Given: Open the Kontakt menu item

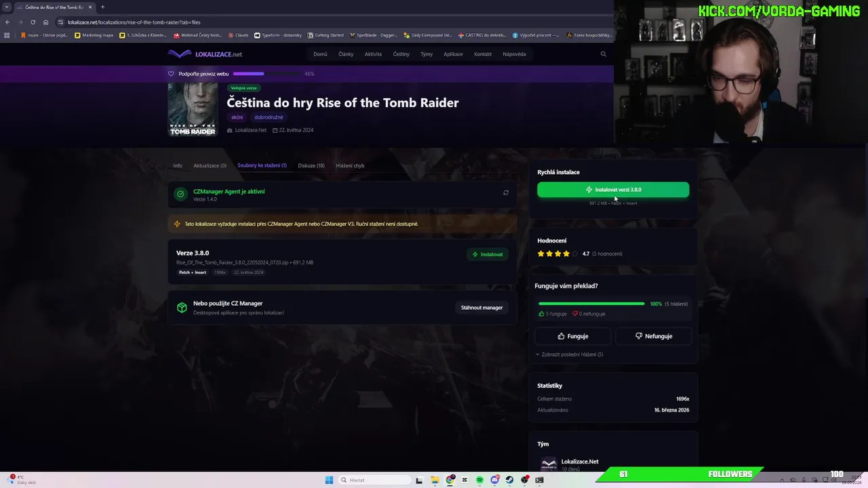Looking at the screenshot, I should (x=483, y=54).
